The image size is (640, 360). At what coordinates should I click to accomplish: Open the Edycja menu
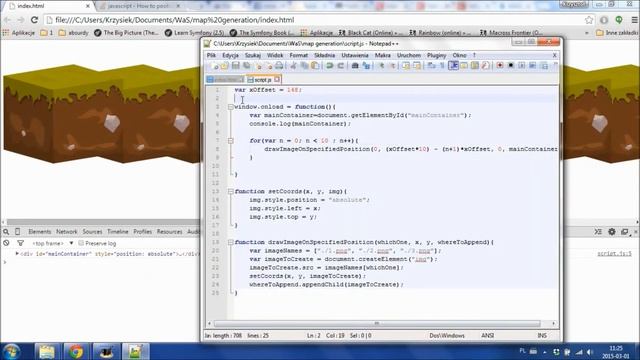(x=231, y=55)
